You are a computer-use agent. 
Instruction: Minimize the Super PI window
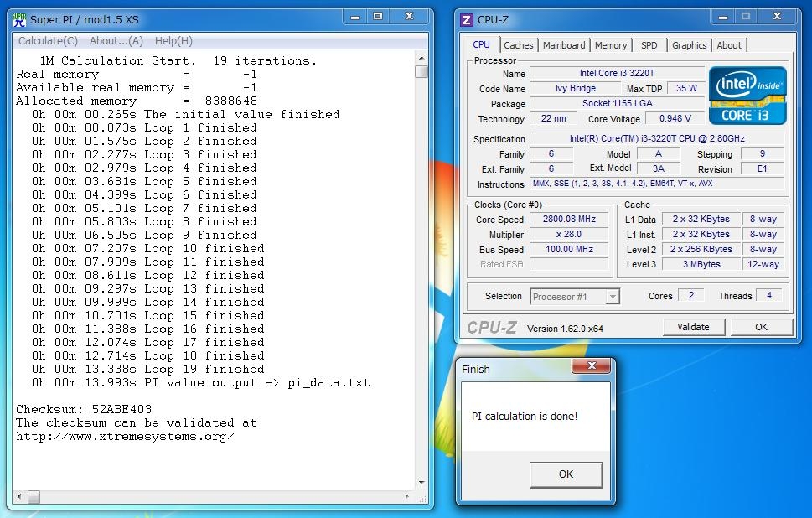tap(355, 17)
